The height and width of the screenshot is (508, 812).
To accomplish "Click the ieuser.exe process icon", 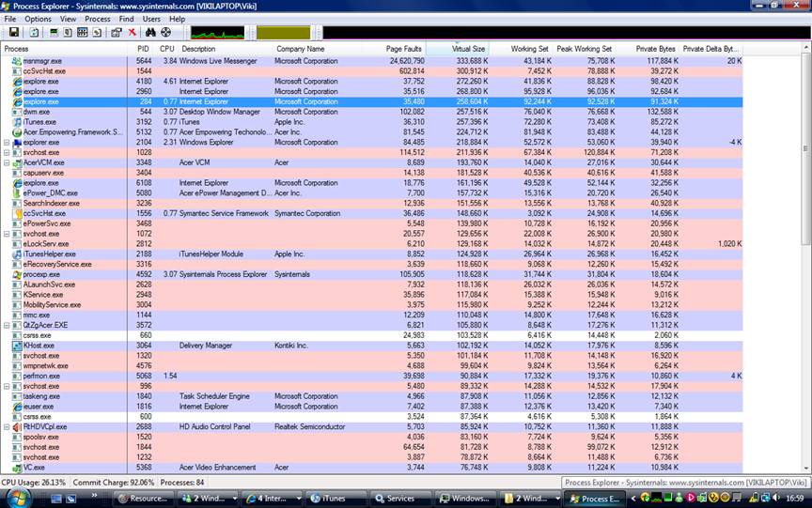I will click(x=17, y=407).
